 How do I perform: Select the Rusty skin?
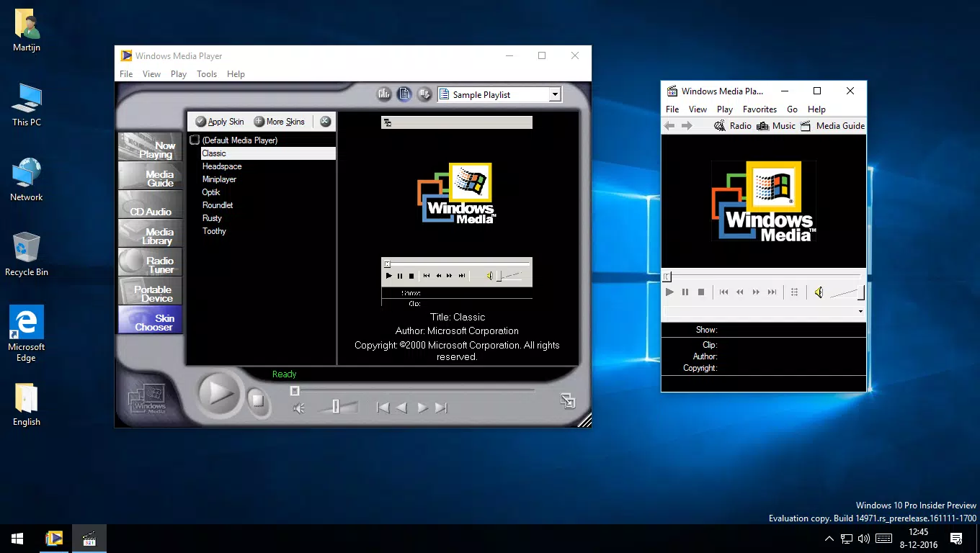pos(212,218)
